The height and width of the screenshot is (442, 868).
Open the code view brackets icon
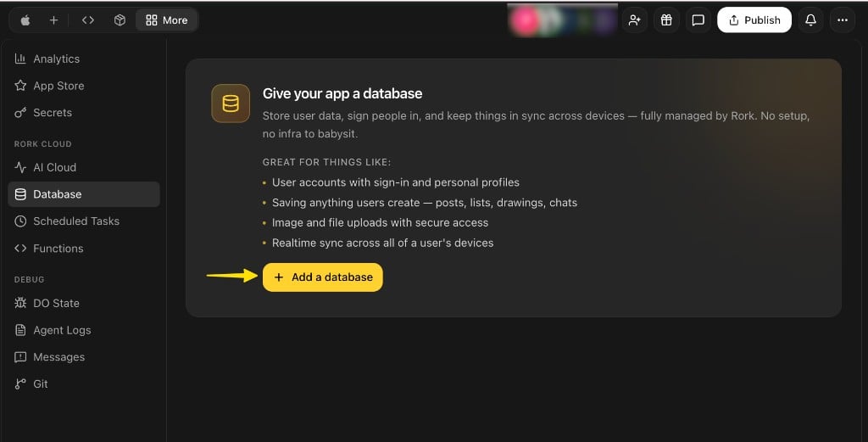(88, 20)
